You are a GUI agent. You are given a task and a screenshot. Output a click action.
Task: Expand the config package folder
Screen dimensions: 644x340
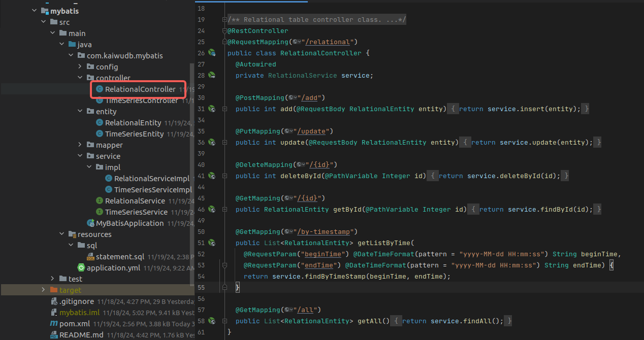point(80,67)
